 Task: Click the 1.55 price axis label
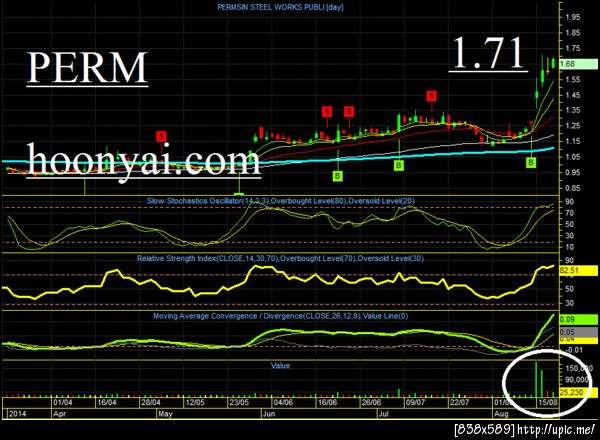coord(573,80)
